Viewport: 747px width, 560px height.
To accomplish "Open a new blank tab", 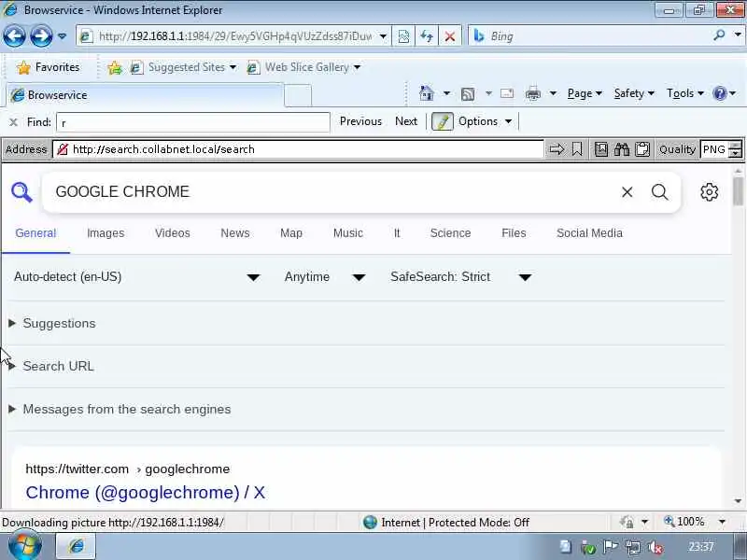I will tap(298, 95).
